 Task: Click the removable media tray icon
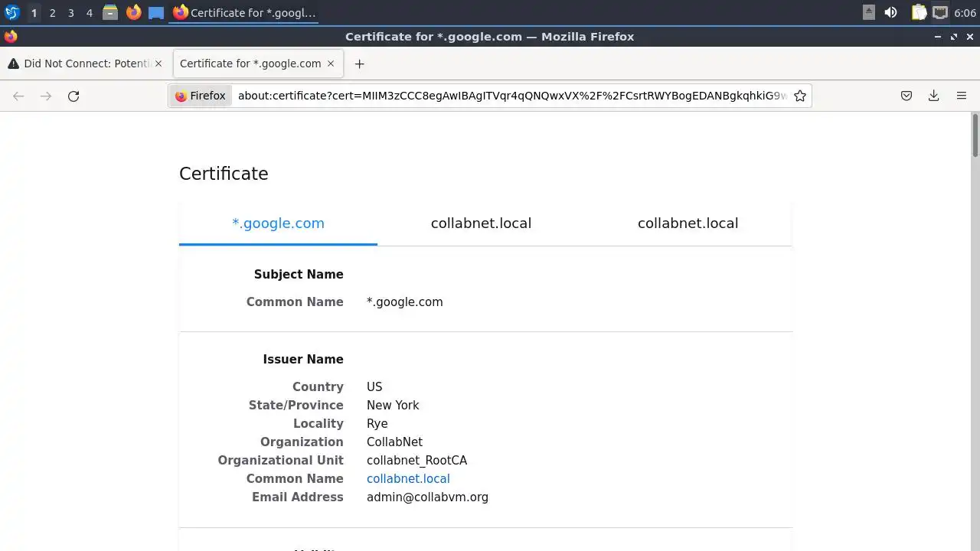869,12
